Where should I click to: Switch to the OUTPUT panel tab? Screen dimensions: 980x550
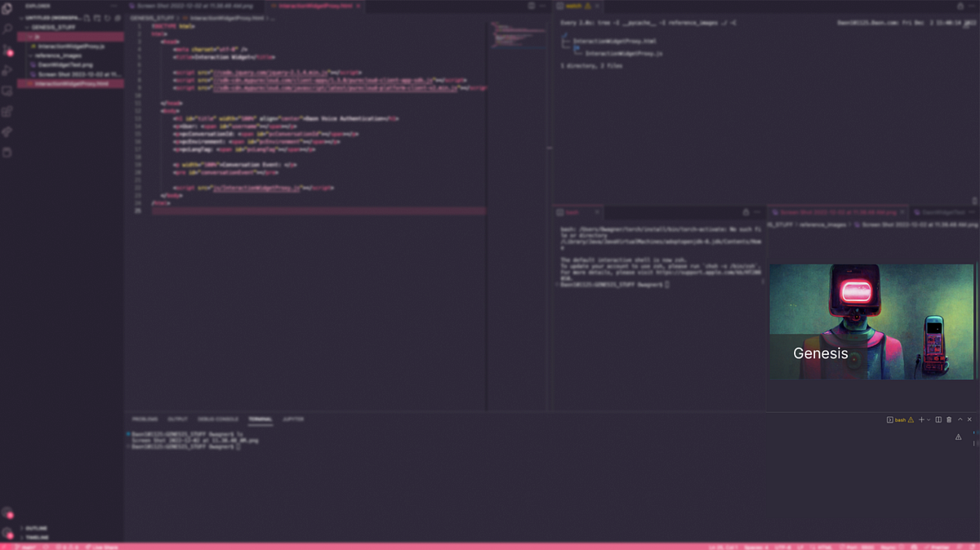[x=177, y=419]
